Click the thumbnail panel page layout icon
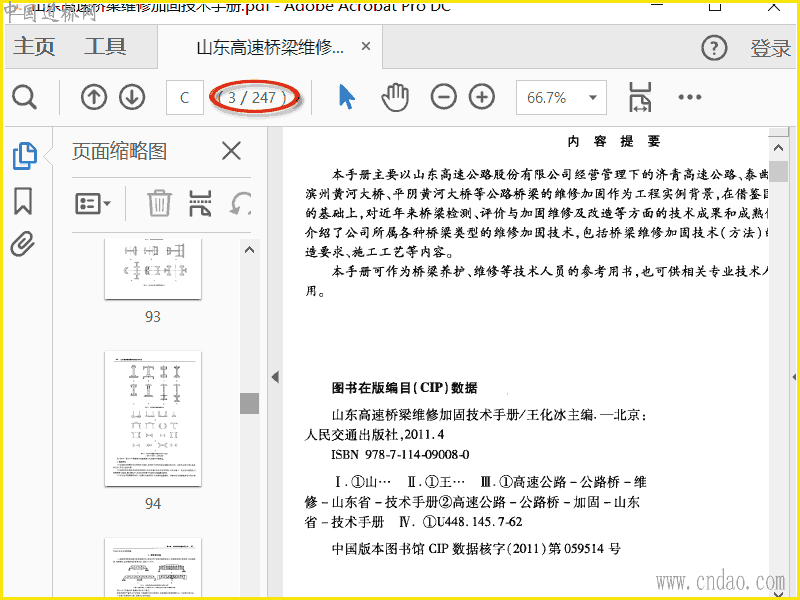Viewport: 800px width, 600px height. 200,203
